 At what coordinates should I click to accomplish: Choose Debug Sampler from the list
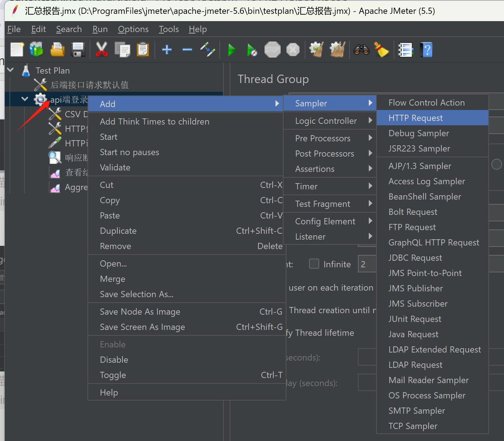[x=433, y=133]
